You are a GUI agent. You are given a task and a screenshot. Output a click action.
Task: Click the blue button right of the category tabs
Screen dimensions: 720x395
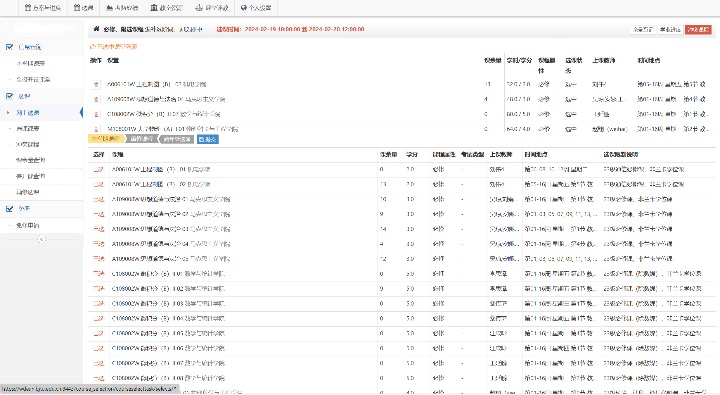[x=208, y=139]
